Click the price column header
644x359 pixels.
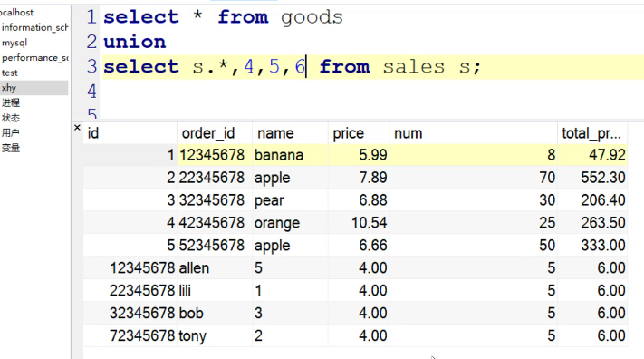(359, 133)
